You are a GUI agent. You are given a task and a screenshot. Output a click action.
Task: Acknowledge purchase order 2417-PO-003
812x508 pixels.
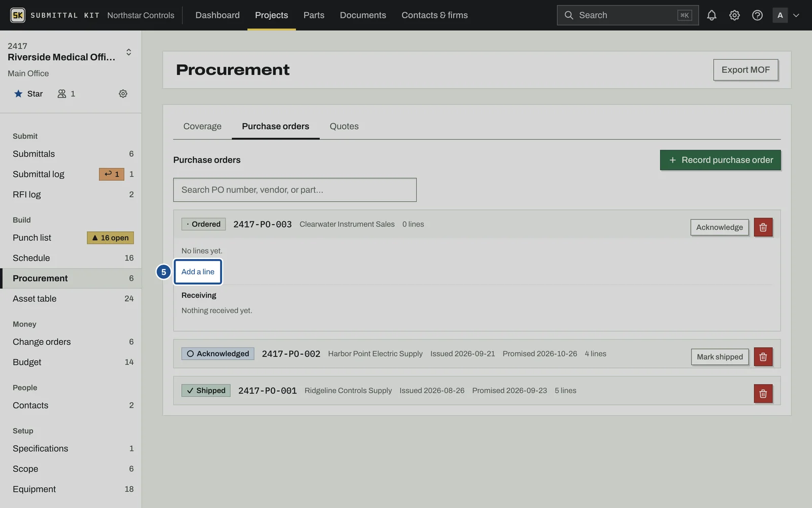719,227
